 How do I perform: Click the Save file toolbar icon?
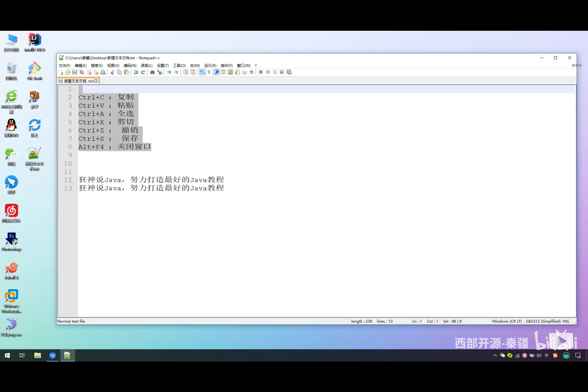coord(75,72)
